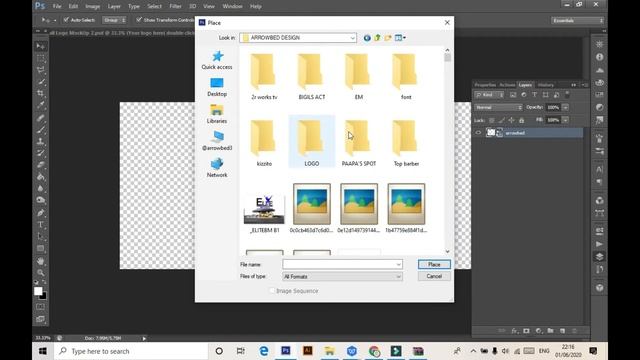Viewport: 640px width, 360px height.
Task: Open the Fill value dropdown arrow
Action: 565,120
